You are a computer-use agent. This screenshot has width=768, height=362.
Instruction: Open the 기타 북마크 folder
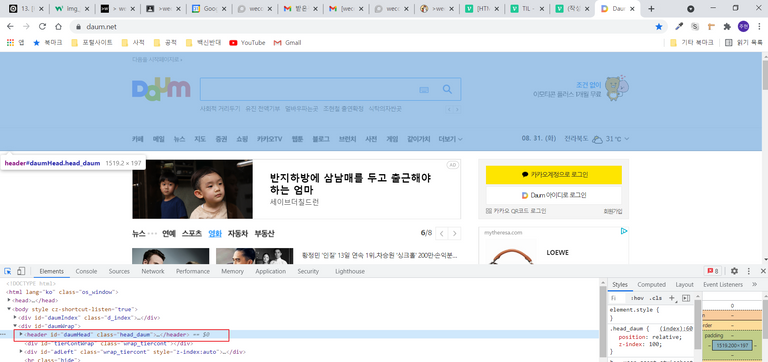point(692,43)
